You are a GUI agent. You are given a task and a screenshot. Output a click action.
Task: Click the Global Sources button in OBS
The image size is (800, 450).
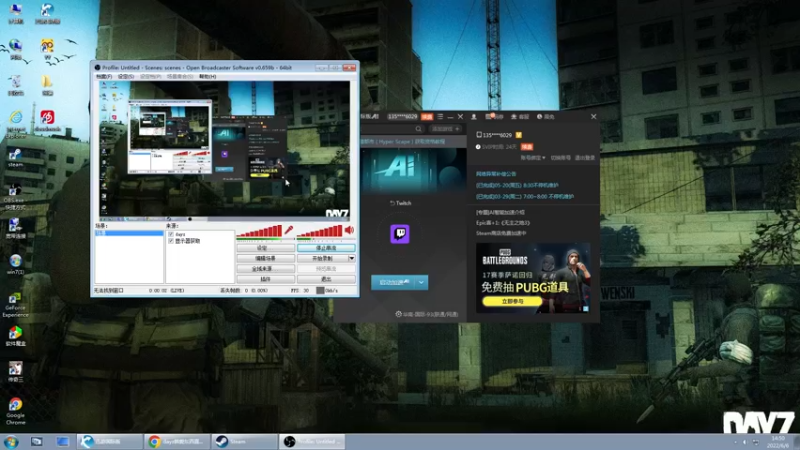(x=265, y=269)
